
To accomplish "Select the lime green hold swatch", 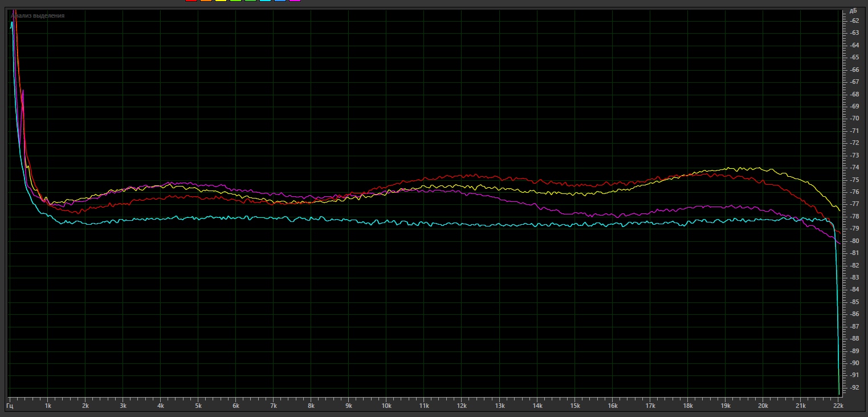I will 235,1.
